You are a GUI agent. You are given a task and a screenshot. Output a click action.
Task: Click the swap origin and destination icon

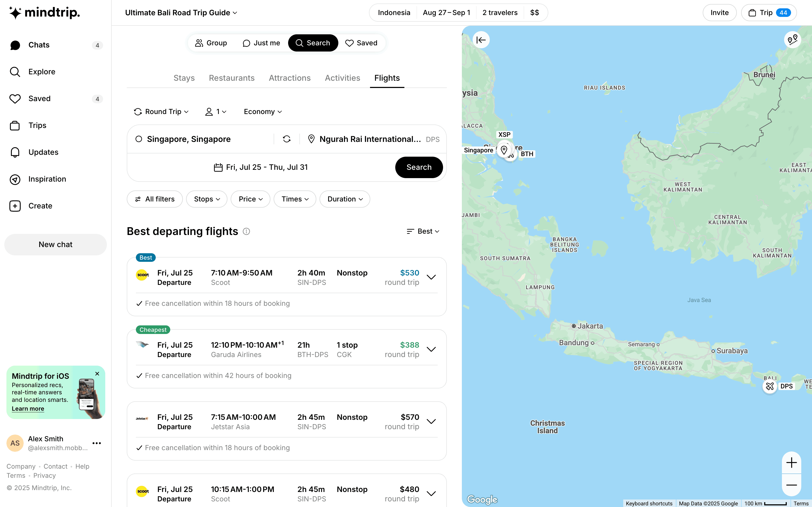287,139
